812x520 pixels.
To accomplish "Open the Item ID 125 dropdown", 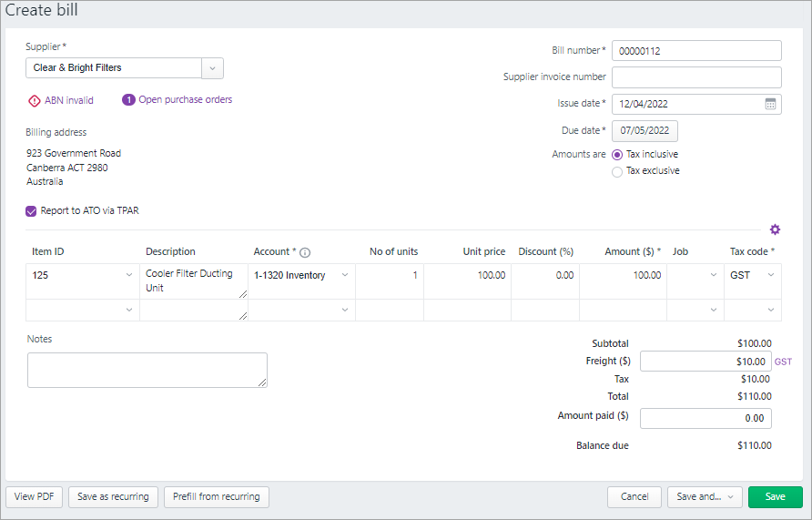I will [x=127, y=275].
